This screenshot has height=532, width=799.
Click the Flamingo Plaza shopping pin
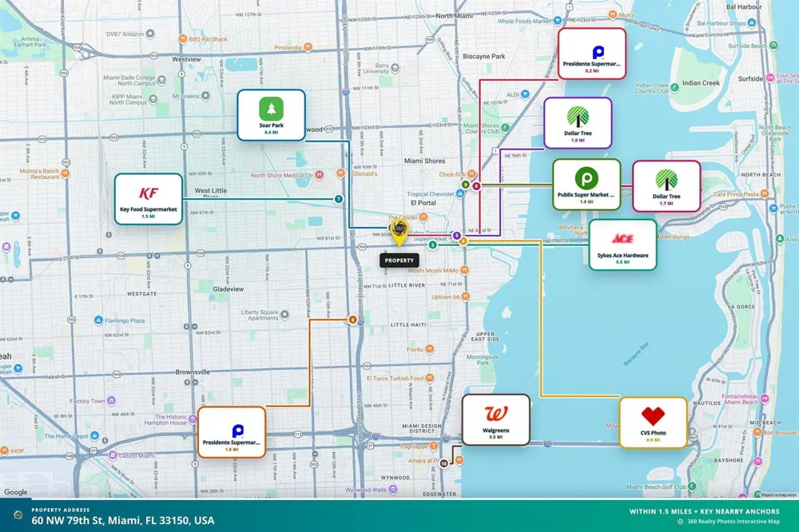(98, 320)
